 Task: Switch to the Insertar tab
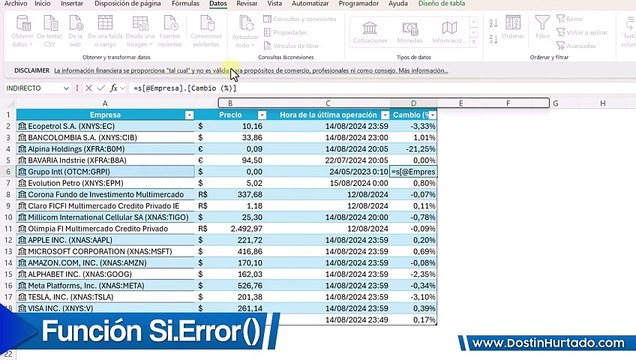coord(72,4)
